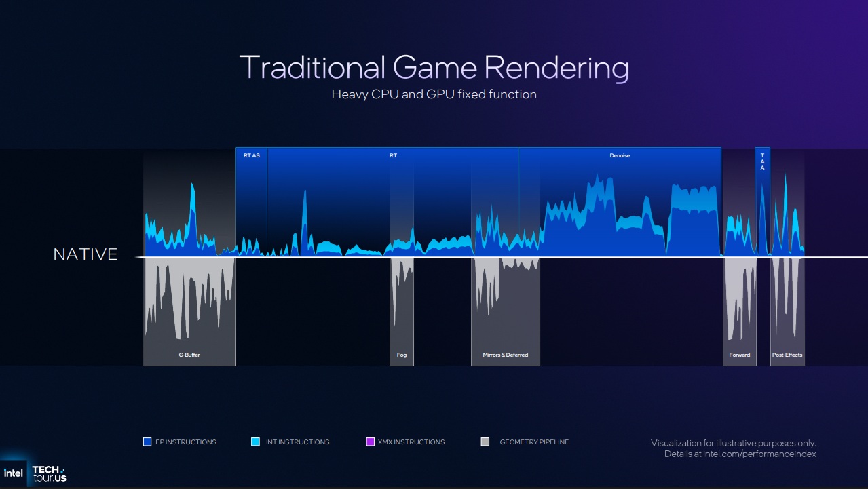
Task: Click the Traditional Game Rendering title
Action: pos(434,68)
